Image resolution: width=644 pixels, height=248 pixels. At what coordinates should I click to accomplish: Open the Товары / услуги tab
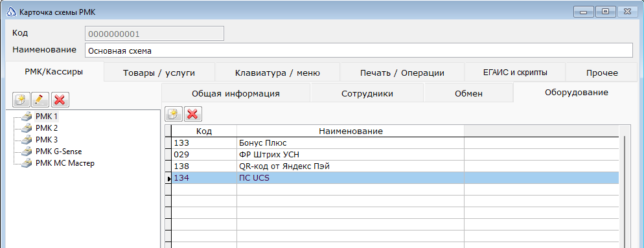coord(159,73)
